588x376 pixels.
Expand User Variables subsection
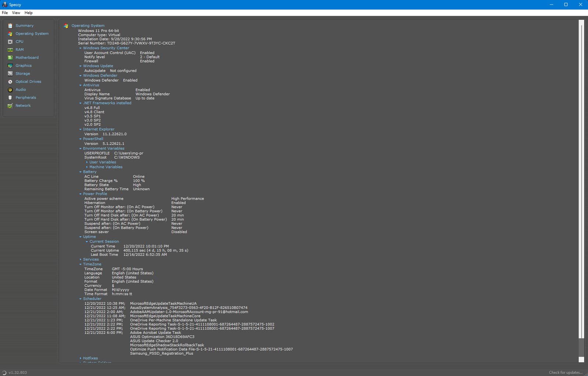click(87, 162)
